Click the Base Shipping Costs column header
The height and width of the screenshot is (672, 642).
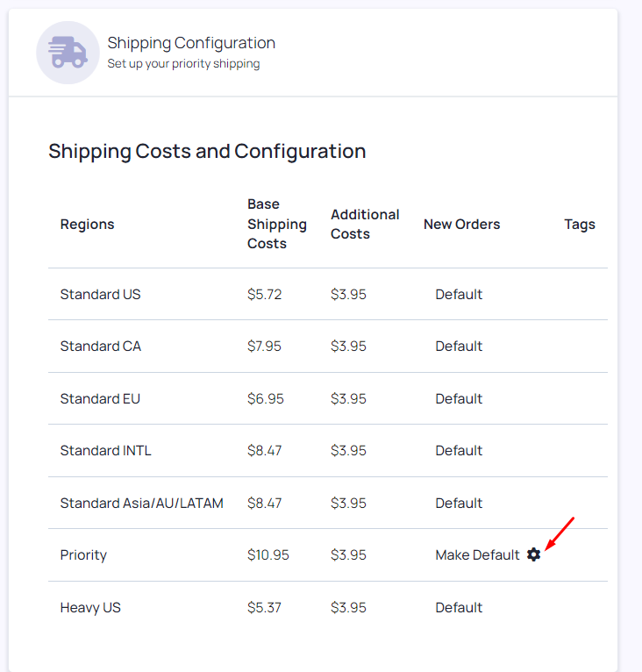coord(277,224)
